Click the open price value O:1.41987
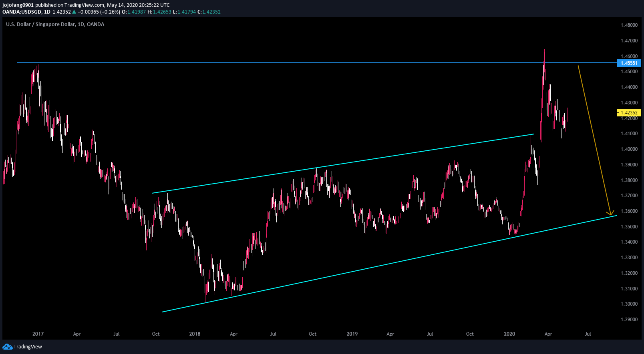Image resolution: width=644 pixels, height=354 pixels. (134, 12)
